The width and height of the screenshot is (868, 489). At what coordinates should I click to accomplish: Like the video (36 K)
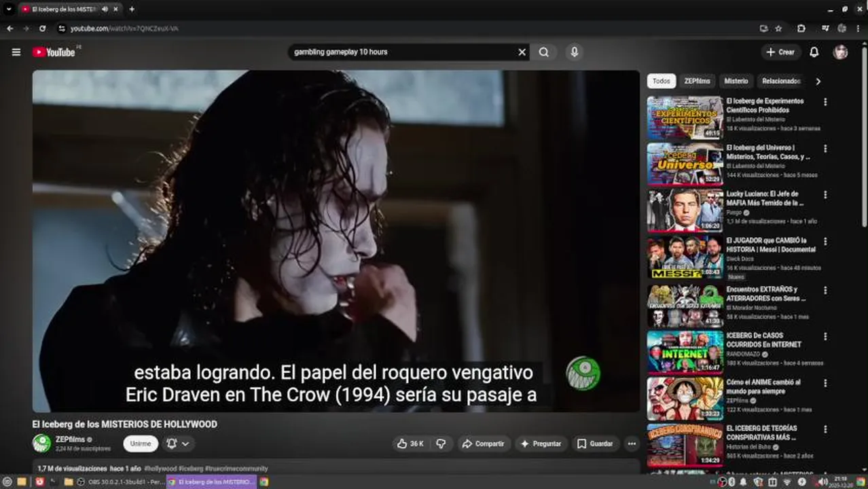click(410, 443)
